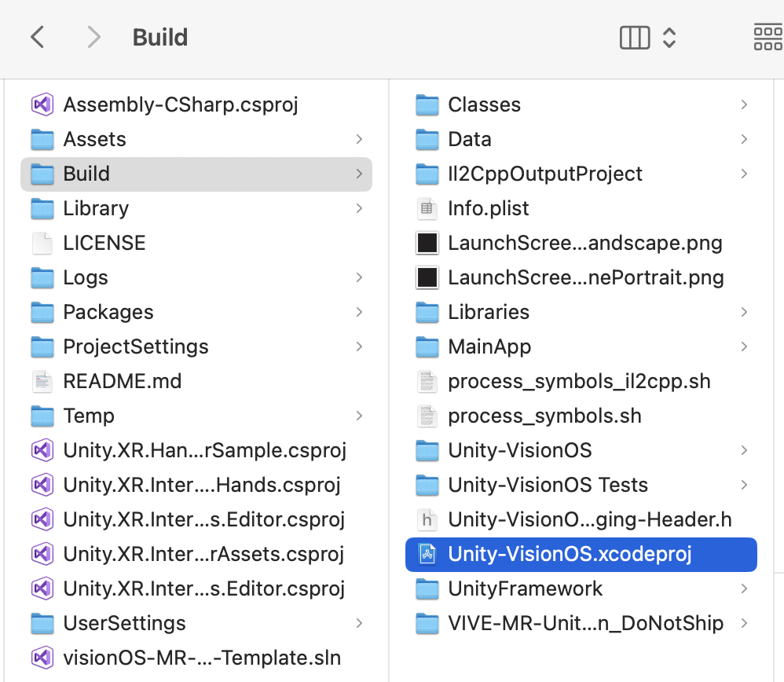Open the grouping grid icon in the toolbar

(768, 38)
